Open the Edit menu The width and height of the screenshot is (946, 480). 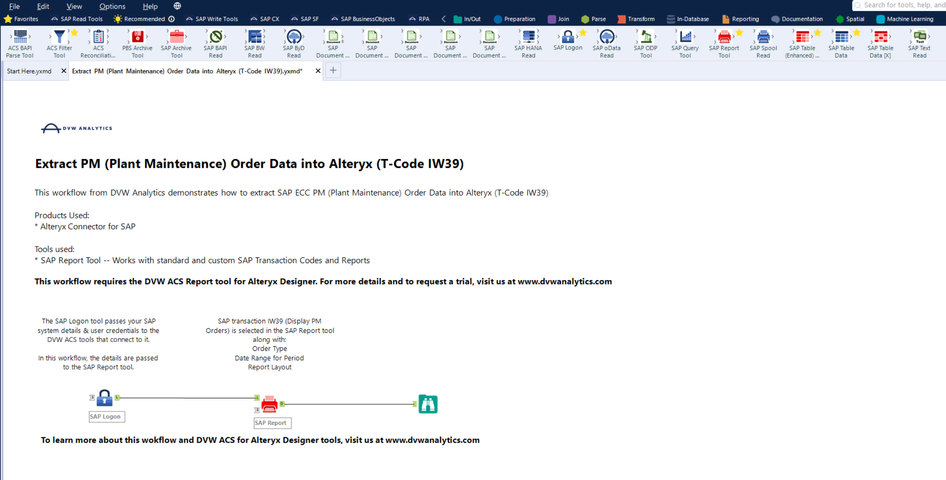(43, 6)
